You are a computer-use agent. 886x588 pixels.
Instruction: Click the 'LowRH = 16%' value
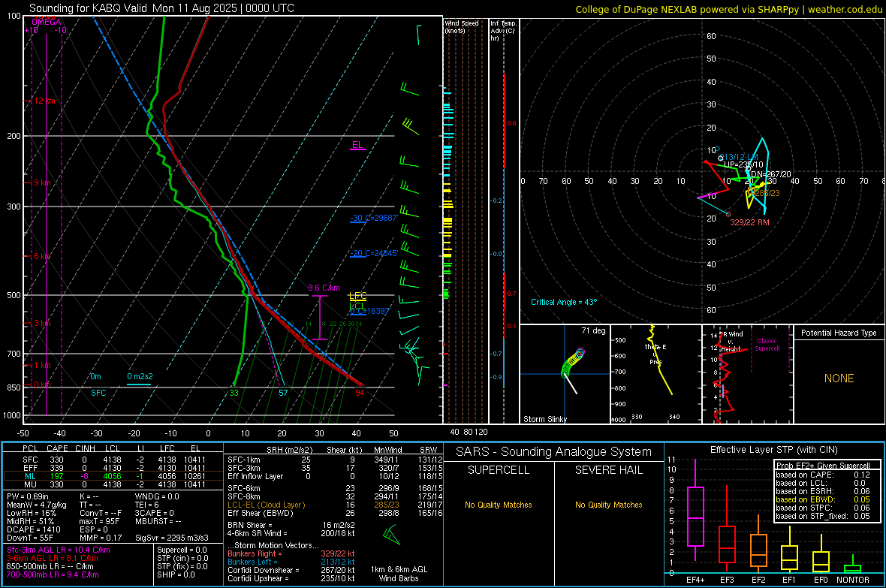[x=32, y=513]
